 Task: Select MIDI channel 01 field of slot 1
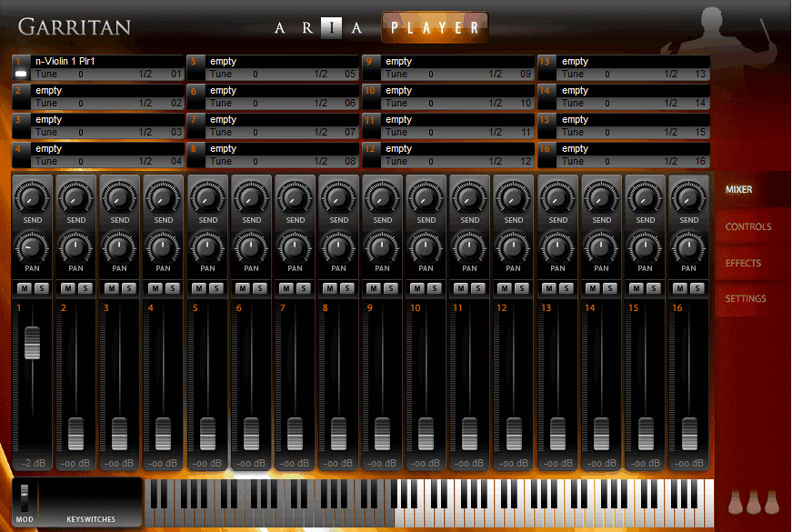(x=175, y=75)
